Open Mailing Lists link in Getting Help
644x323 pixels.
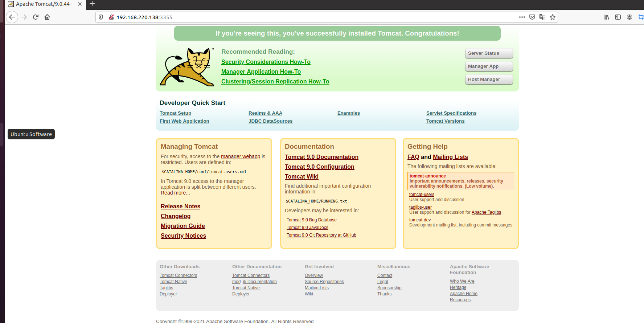450,157
